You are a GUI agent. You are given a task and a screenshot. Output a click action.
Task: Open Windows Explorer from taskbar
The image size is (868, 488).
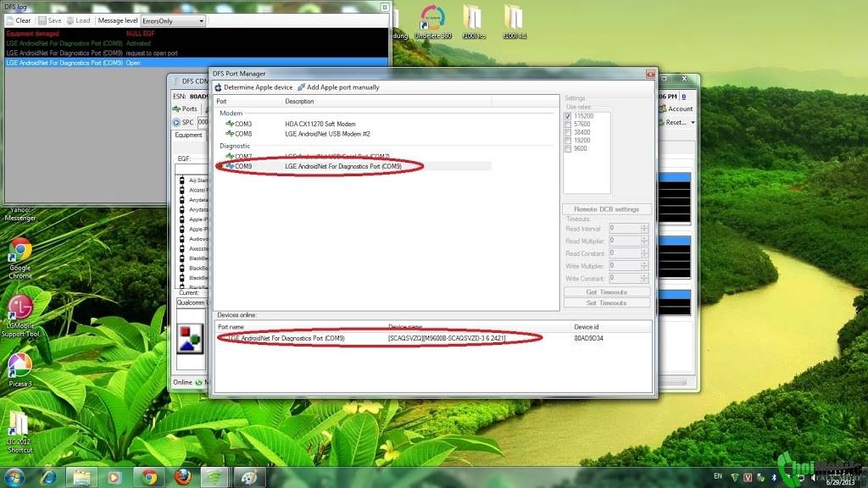click(81, 477)
